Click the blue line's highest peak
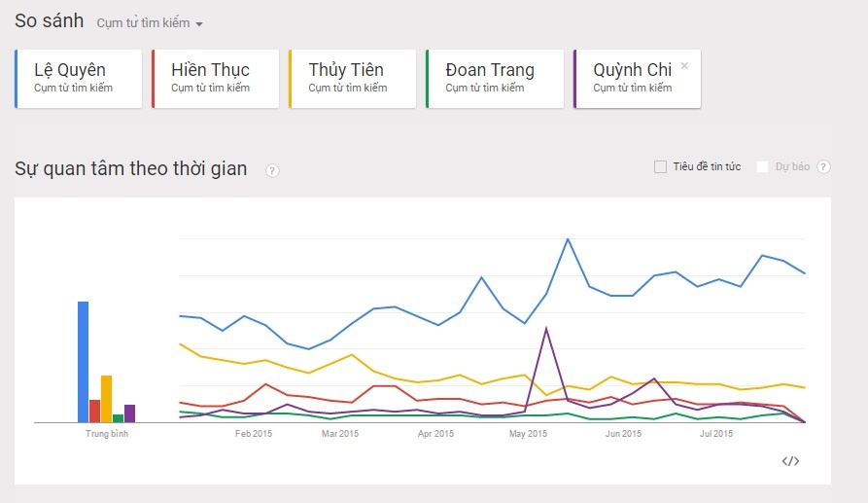Viewport: 868px width, 503px height. click(x=568, y=239)
